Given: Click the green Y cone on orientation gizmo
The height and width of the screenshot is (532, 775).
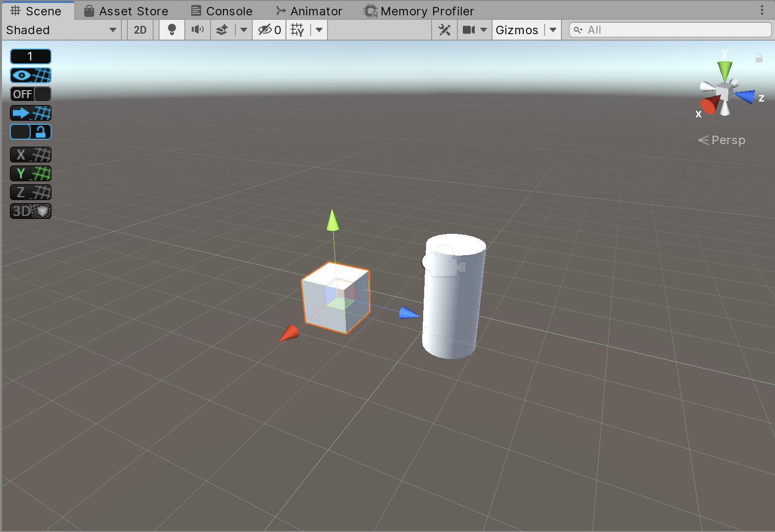Looking at the screenshot, I should pos(725,70).
